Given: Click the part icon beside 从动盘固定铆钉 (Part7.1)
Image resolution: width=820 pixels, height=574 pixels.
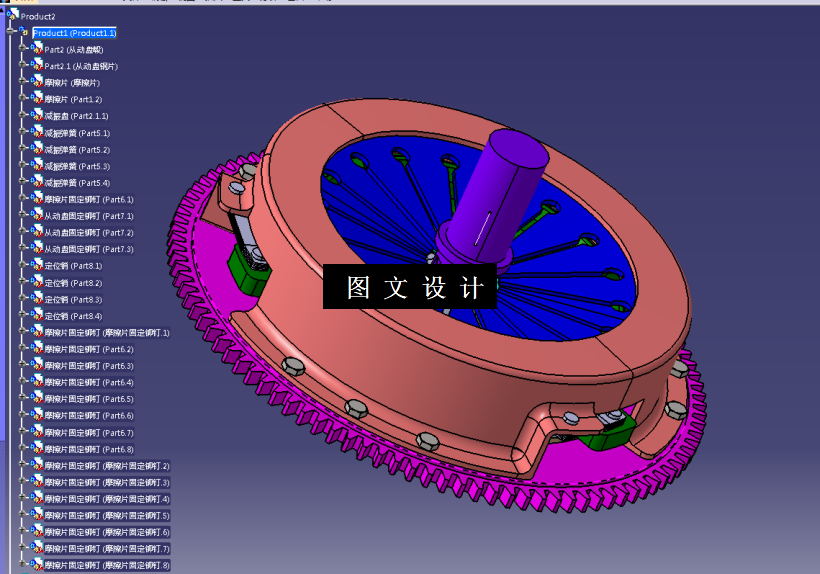Looking at the screenshot, I should [37, 215].
